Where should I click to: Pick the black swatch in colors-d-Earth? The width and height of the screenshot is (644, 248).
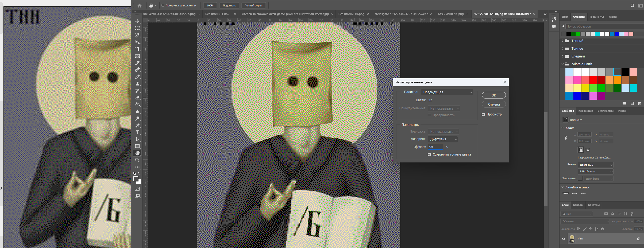point(625,72)
